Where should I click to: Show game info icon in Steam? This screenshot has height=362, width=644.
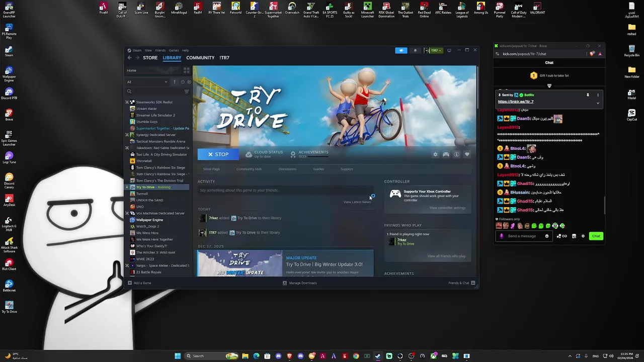coord(456,154)
